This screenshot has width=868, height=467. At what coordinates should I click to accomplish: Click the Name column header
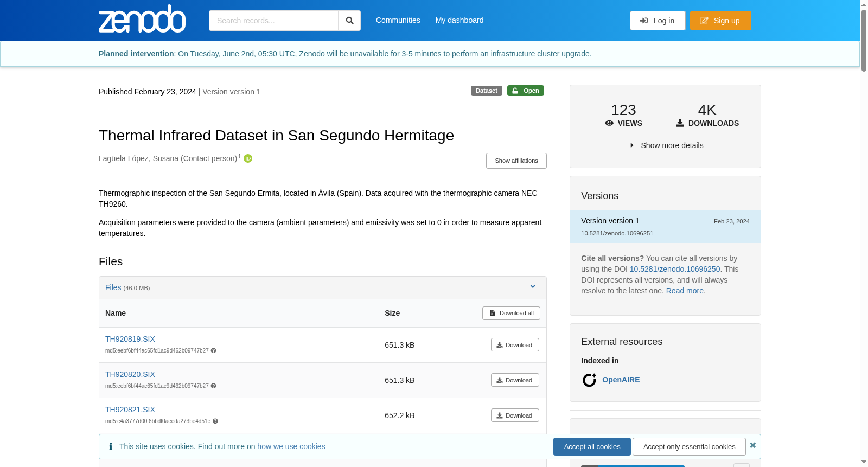[116, 313]
